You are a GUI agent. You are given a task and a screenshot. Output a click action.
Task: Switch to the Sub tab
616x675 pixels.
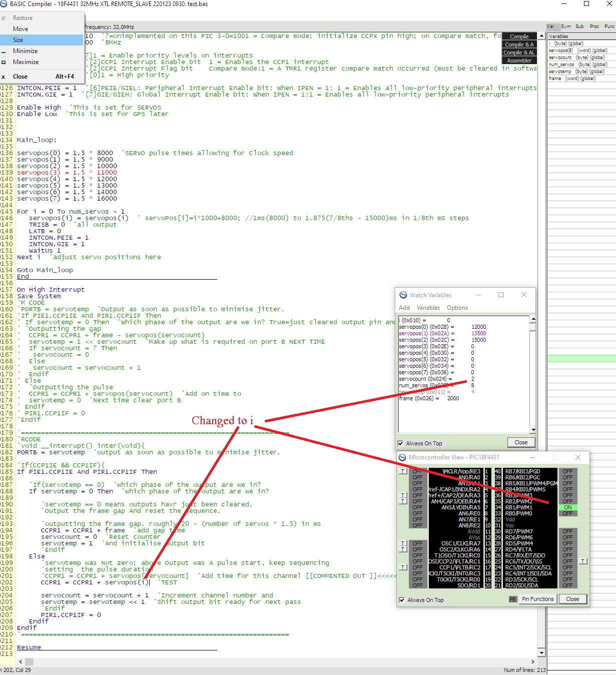tap(579, 27)
